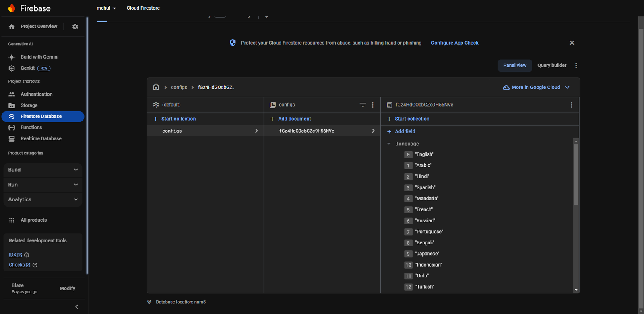
Task: Collapse the language array field
Action: tap(389, 144)
